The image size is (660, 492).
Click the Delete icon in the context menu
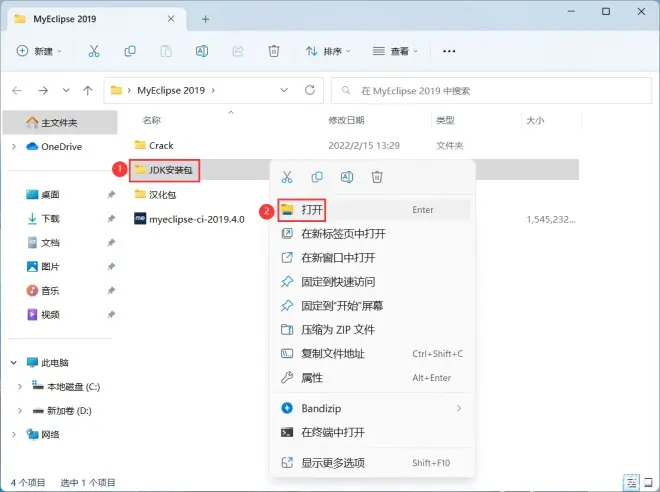pos(377,177)
